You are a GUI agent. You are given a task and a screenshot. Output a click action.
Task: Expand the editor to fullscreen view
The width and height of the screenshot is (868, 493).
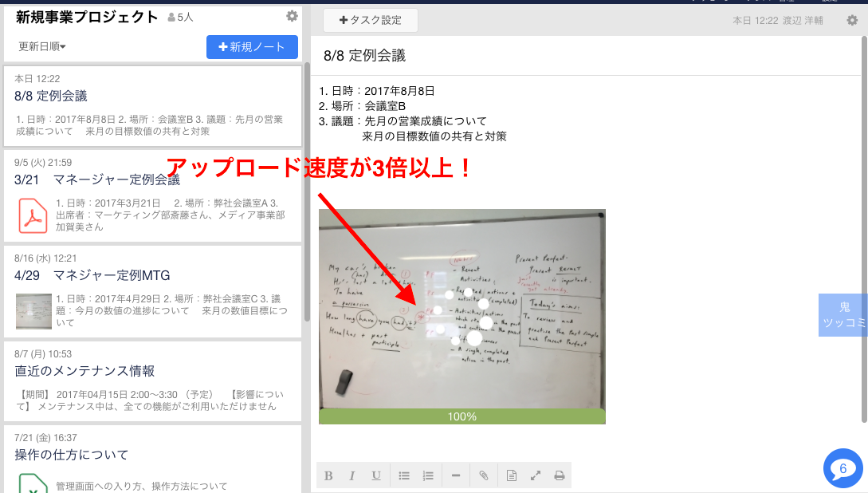pos(535,475)
